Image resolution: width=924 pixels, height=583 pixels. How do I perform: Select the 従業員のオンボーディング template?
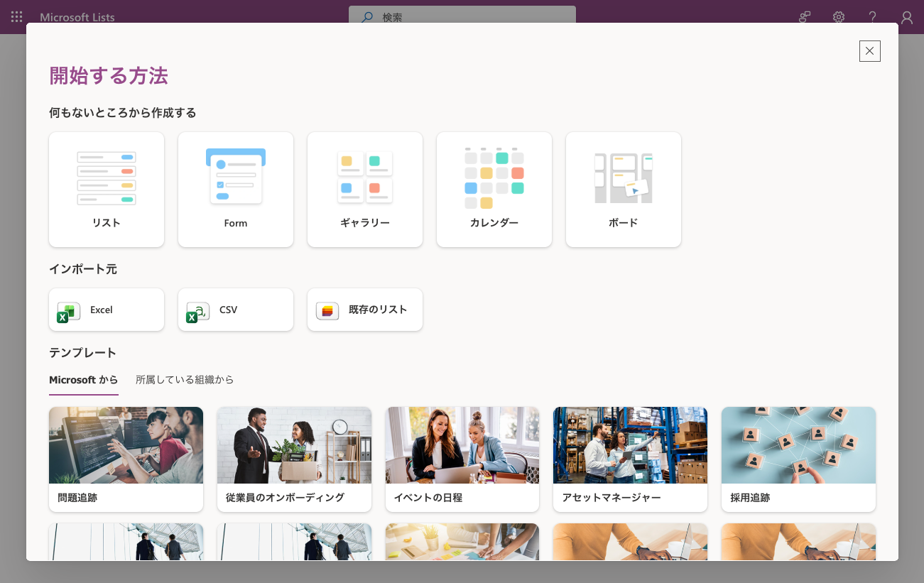(x=294, y=459)
